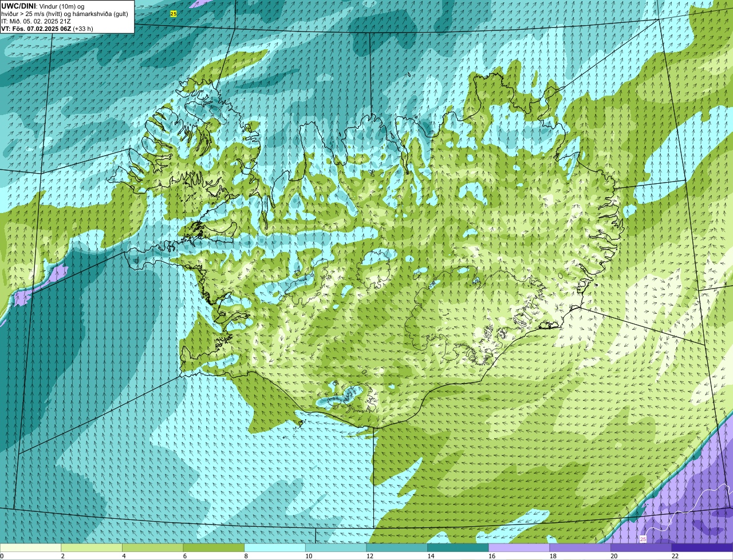Click the "hviður > 25 m/s (hvítt)" legend line
This screenshot has width=733, height=560.
pos(65,14)
